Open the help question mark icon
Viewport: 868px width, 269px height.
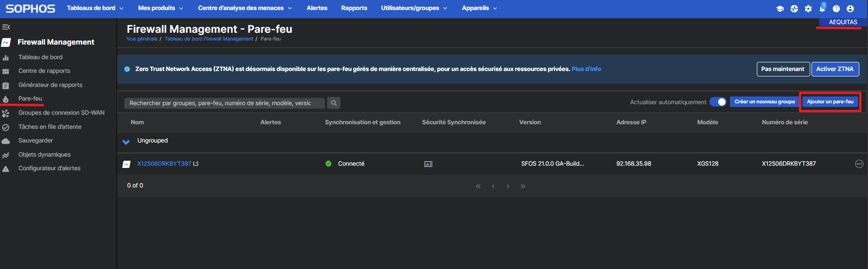click(x=836, y=9)
